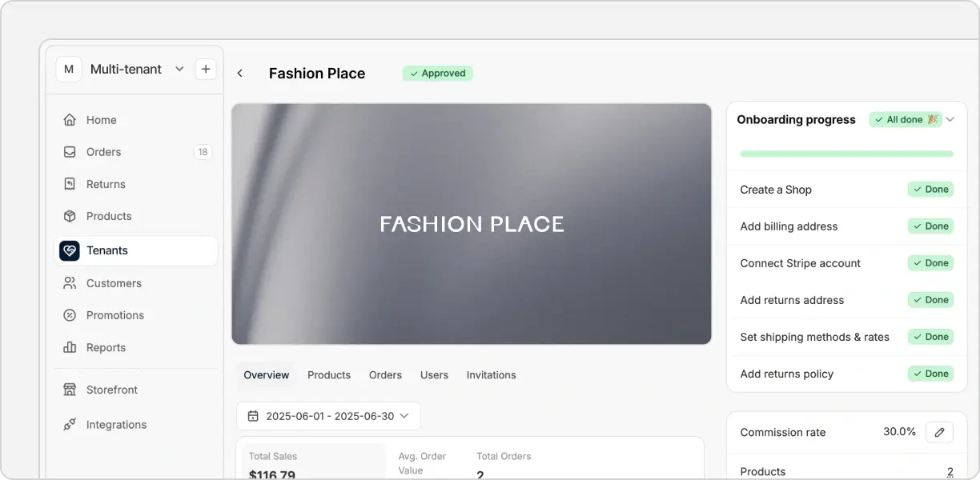Select the Integrations icon
This screenshot has width=980, height=480.
(71, 424)
